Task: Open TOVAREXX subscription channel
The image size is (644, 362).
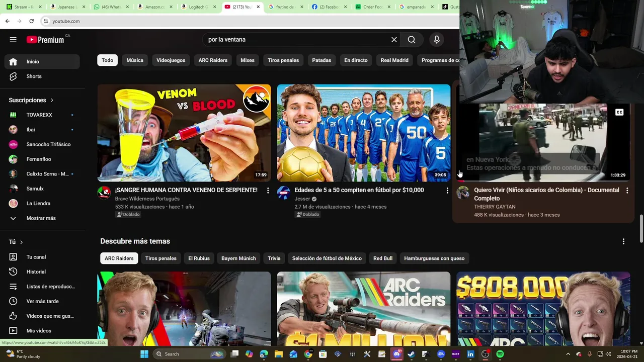Action: coord(42,115)
